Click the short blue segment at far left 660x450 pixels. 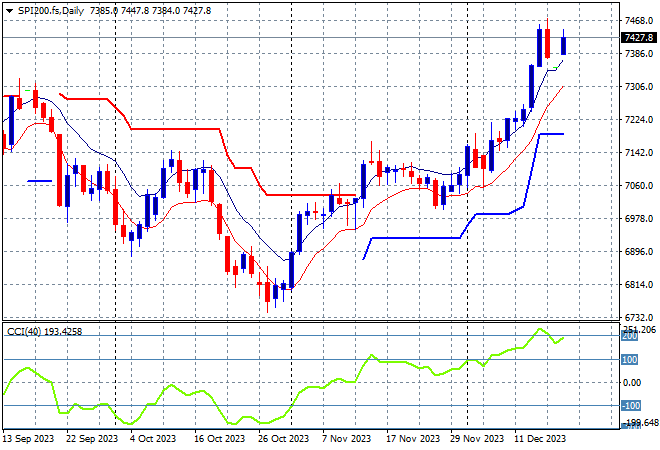[39, 181]
